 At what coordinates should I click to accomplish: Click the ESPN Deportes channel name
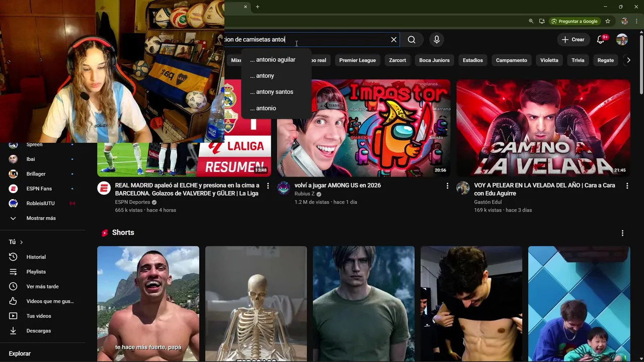pos(132,202)
